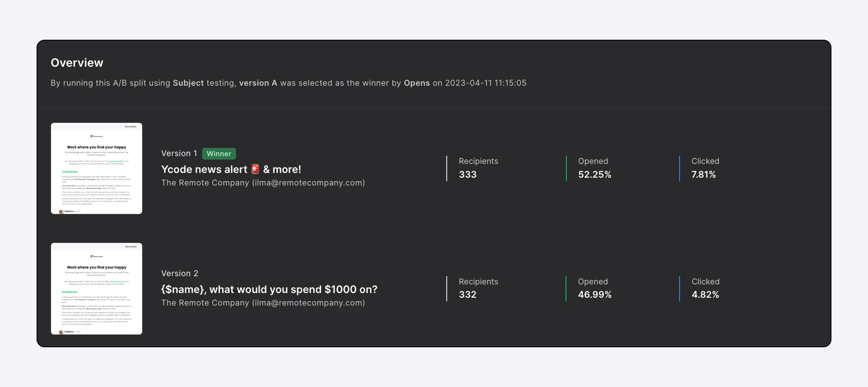Click the siren emoji in Version 1 subject

pyautogui.click(x=255, y=169)
